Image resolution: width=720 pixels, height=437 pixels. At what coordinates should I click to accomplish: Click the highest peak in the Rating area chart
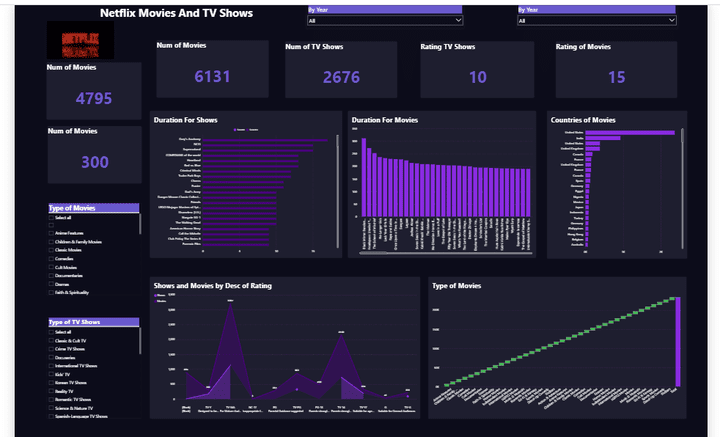pyautogui.click(x=230, y=304)
